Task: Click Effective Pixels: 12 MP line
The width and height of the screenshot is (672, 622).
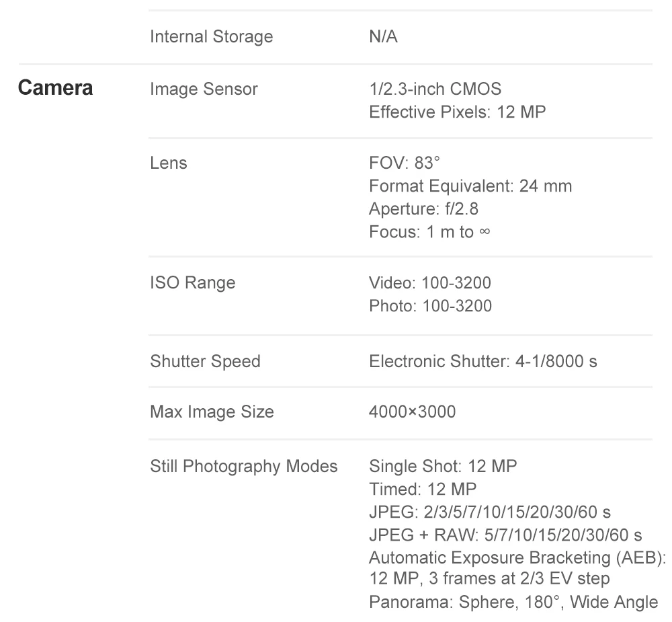Action: click(x=457, y=112)
